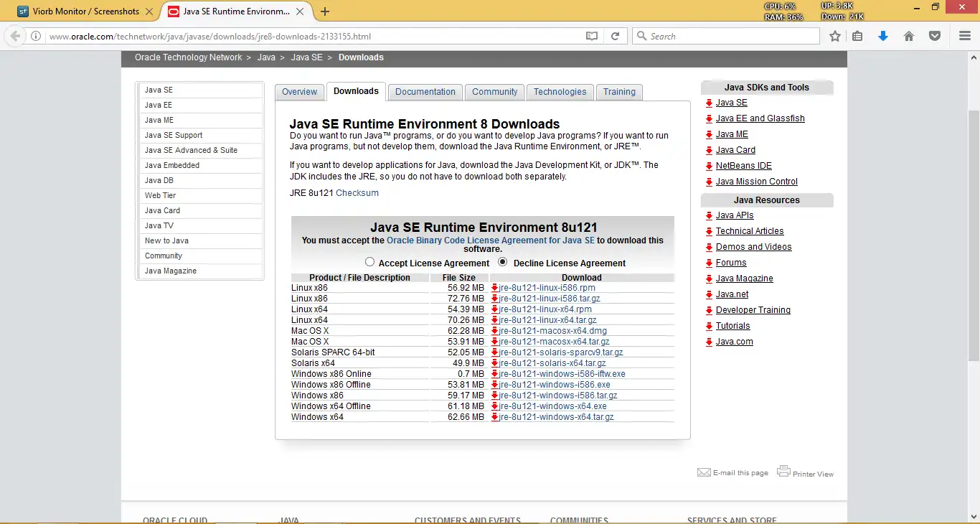This screenshot has height=524, width=980.
Task: Open Java DB in left menu
Action: (200, 180)
